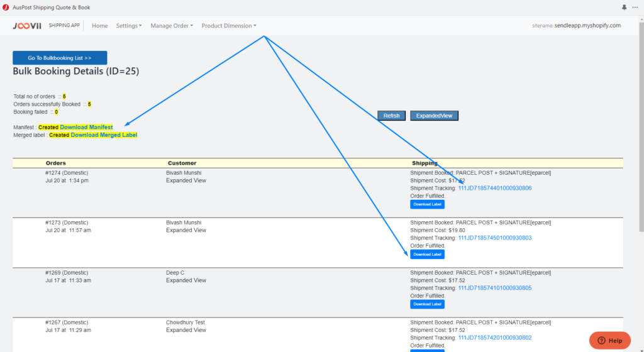
Task: Click the Booking failed count
Action: coord(56,112)
